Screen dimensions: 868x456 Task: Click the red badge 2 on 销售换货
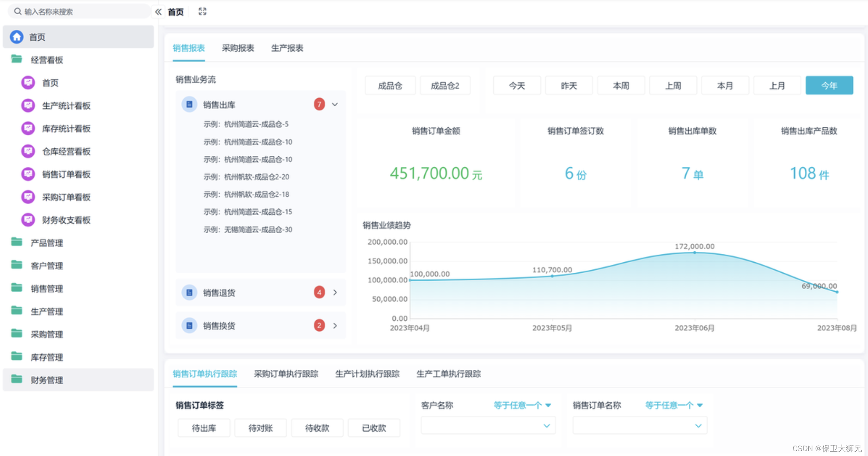pos(319,325)
